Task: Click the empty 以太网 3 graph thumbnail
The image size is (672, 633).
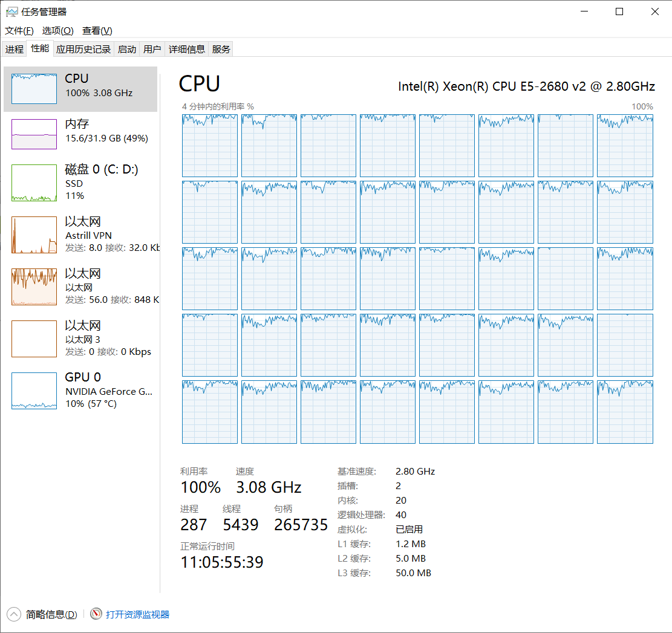Action: tap(34, 339)
